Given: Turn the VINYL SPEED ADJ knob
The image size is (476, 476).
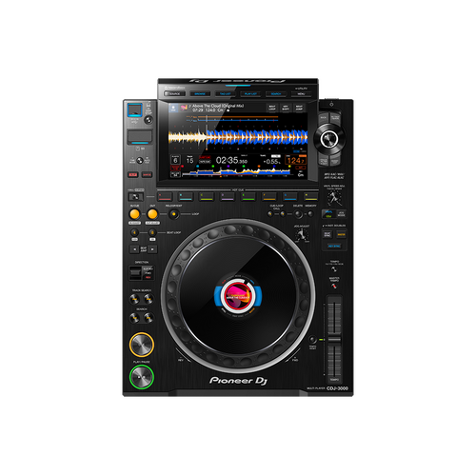Looking at the screenshot, I should click(x=334, y=198).
